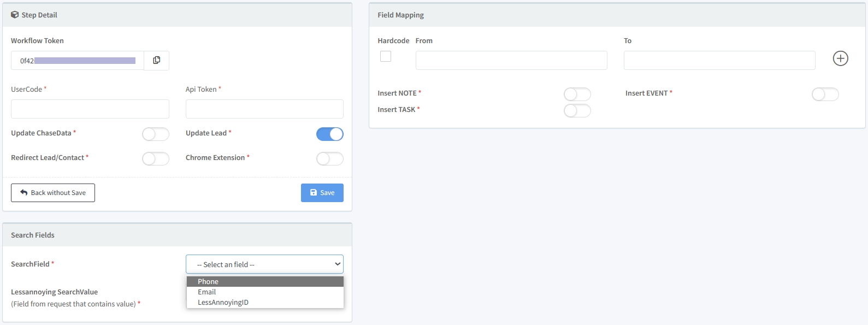Image resolution: width=868 pixels, height=325 pixels.
Task: Switch on Insert NOTE
Action: point(577,94)
